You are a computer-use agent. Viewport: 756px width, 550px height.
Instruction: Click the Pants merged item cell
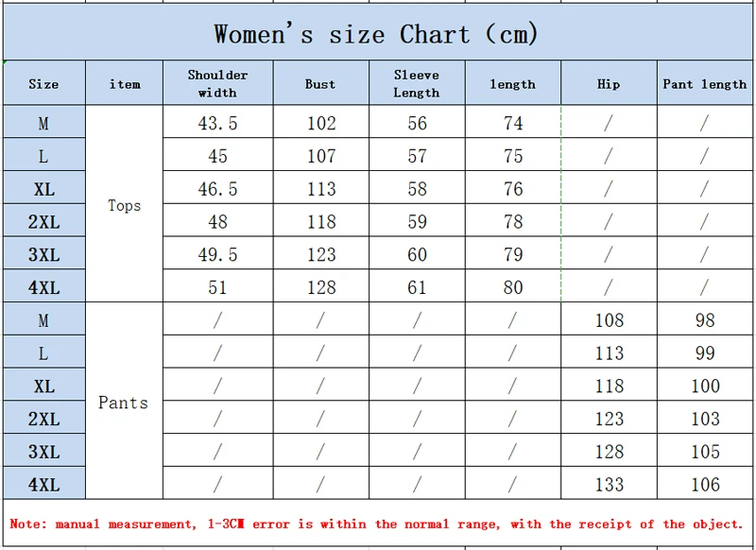[125, 401]
